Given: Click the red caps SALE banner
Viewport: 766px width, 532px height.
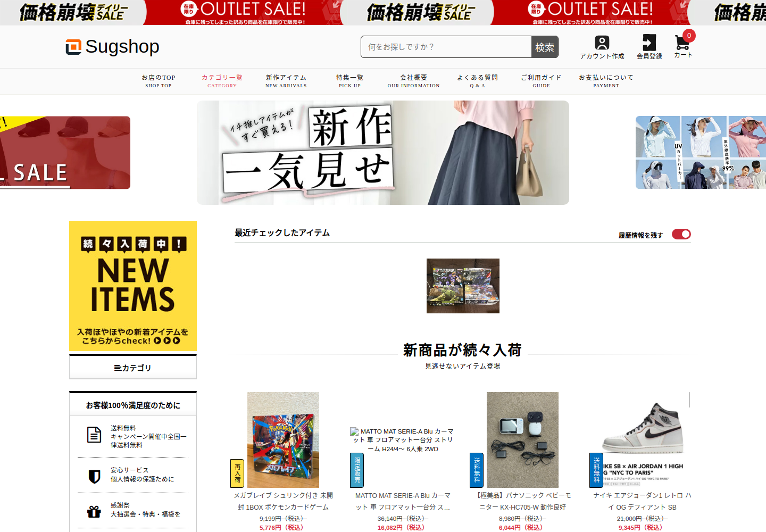Looking at the screenshot, I should coord(65,153).
